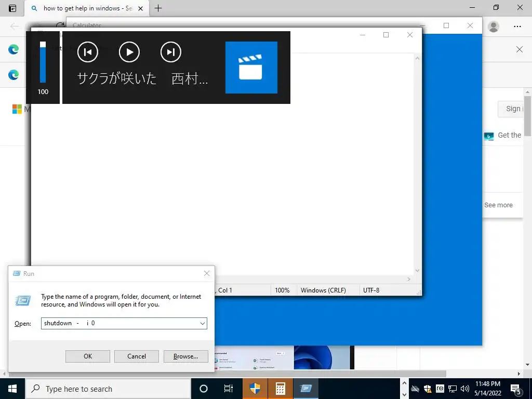Screen dimensions: 532x399
Task: Click 'Col 1' in Notepad status bar
Action: 225,290
